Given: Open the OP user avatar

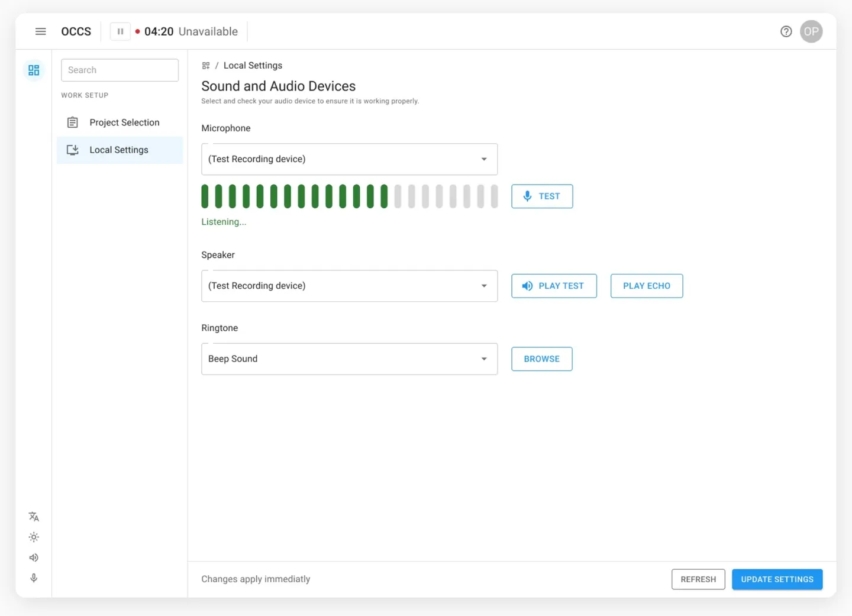Looking at the screenshot, I should pyautogui.click(x=811, y=31).
